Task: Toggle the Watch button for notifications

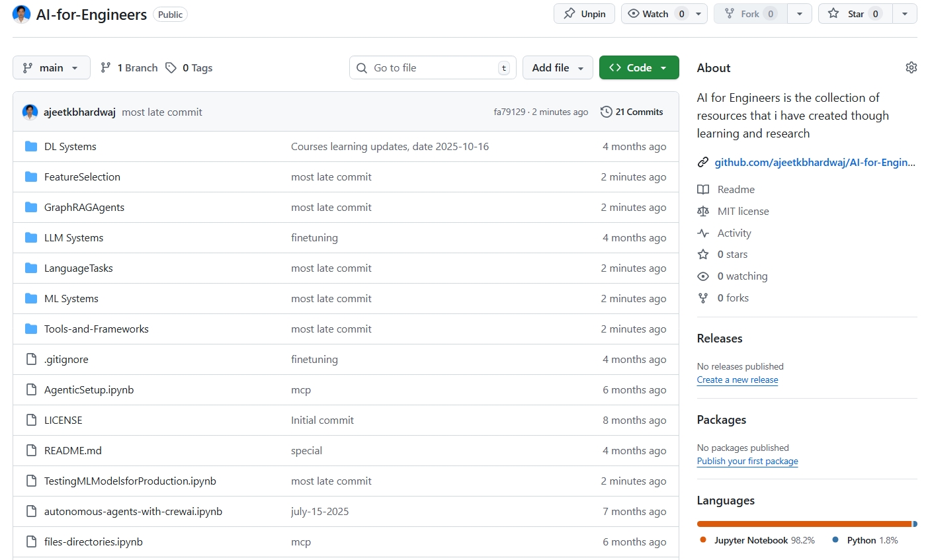Action: 655,14
